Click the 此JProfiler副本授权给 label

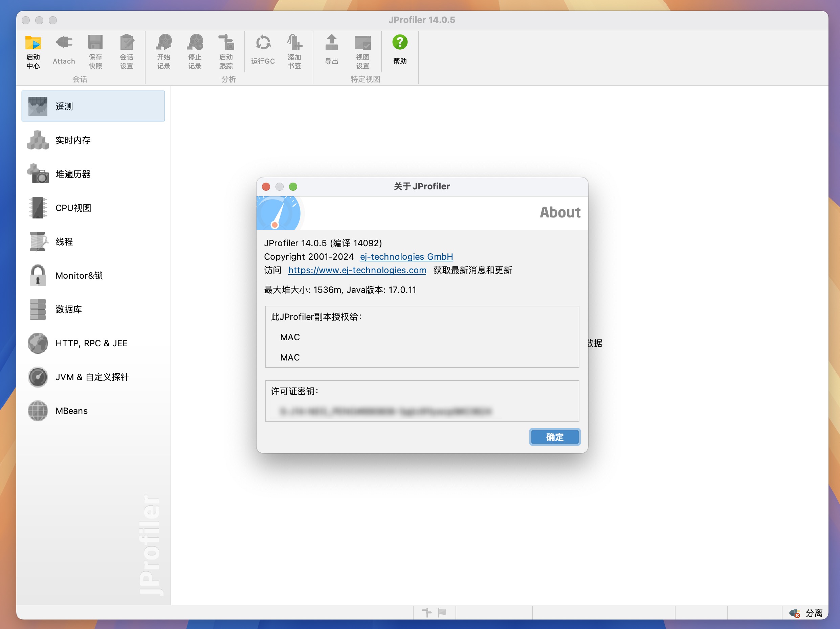pos(316,317)
